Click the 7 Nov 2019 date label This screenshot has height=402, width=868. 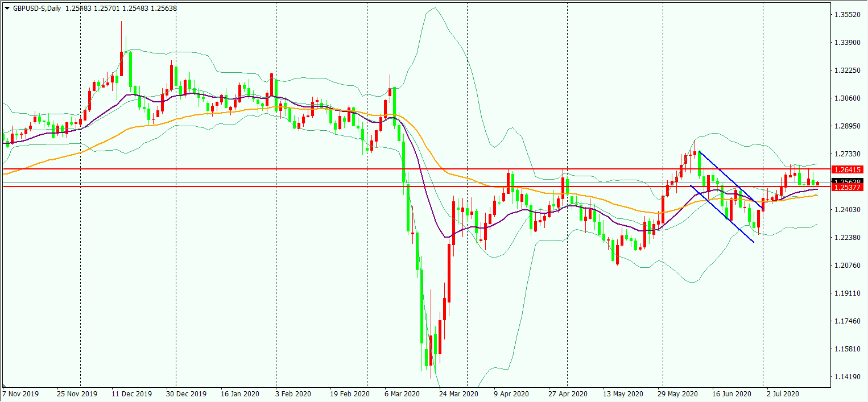click(x=20, y=394)
